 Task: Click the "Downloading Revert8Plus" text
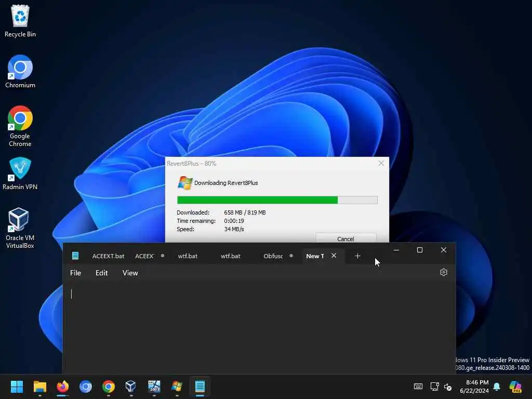226,183
